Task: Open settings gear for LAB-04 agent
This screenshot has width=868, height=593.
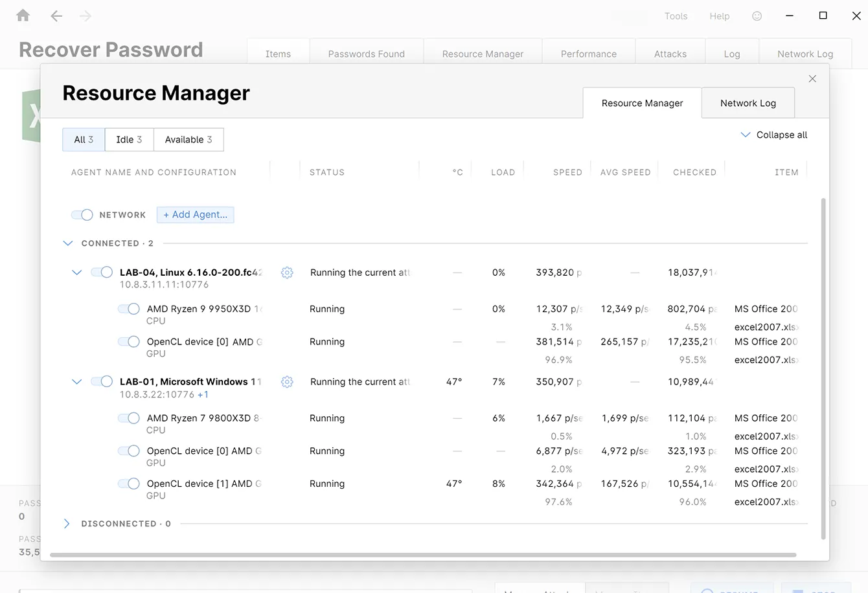Action: click(x=287, y=273)
